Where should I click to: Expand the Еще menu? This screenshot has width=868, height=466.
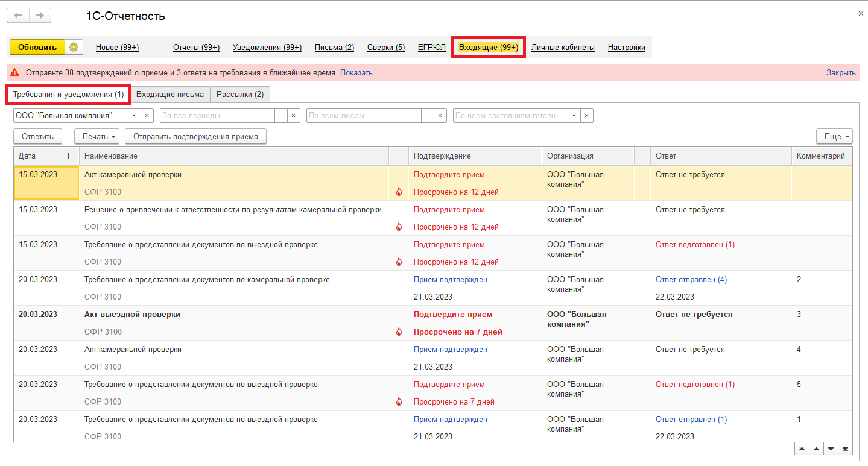[834, 137]
